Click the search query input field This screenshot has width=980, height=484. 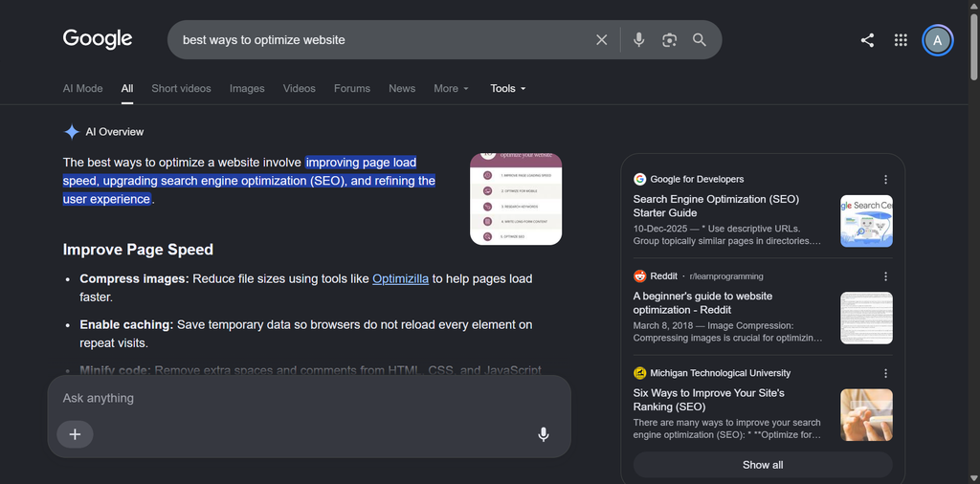(381, 40)
